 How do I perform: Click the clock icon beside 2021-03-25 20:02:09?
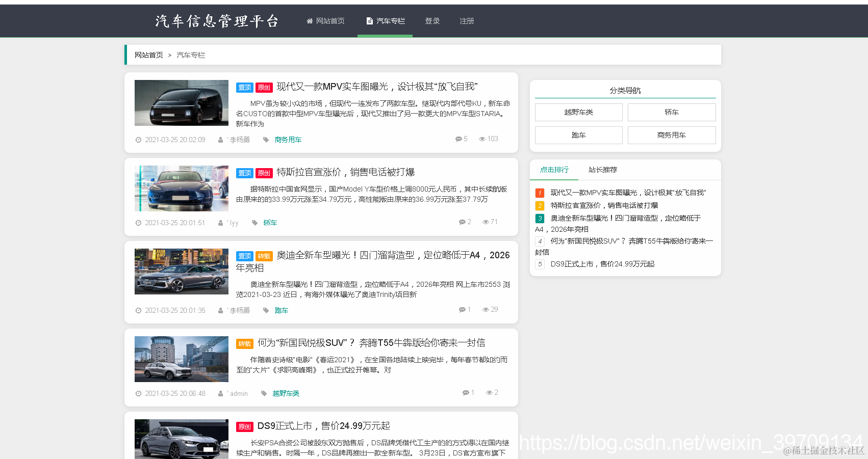[138, 140]
